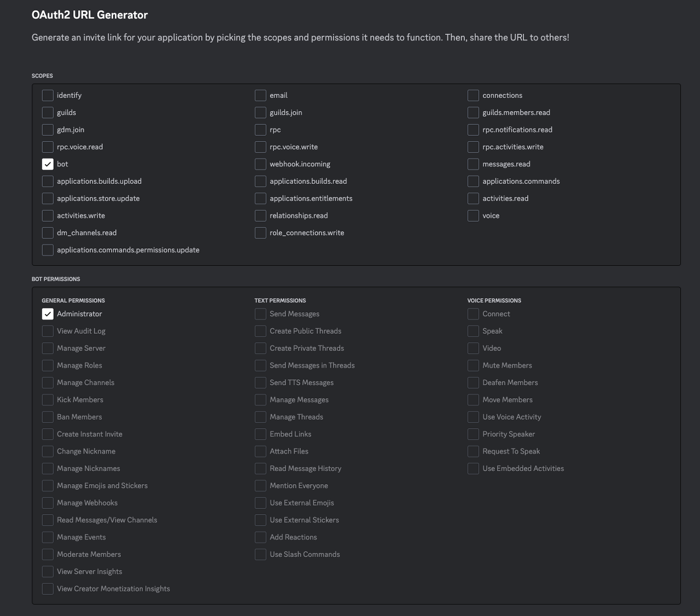Check the connections scope
Viewport: 700px width, 616px height.
tap(473, 95)
